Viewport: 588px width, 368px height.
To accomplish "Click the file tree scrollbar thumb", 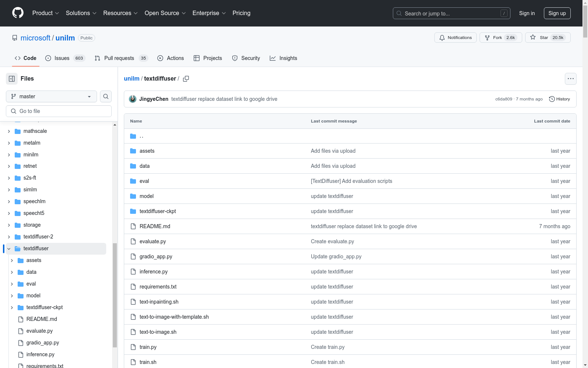I will pyautogui.click(x=115, y=295).
